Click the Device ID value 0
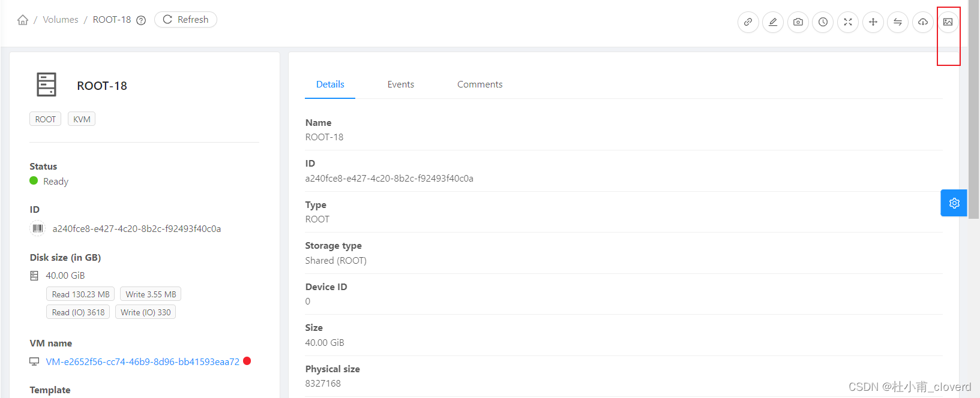The image size is (980, 398). tap(308, 301)
